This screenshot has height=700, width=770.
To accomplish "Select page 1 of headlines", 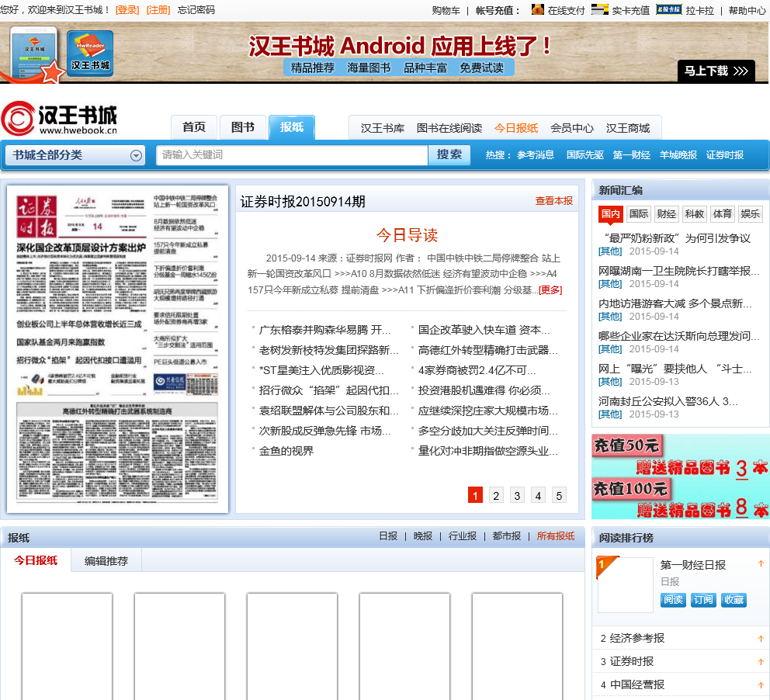I will [x=475, y=495].
